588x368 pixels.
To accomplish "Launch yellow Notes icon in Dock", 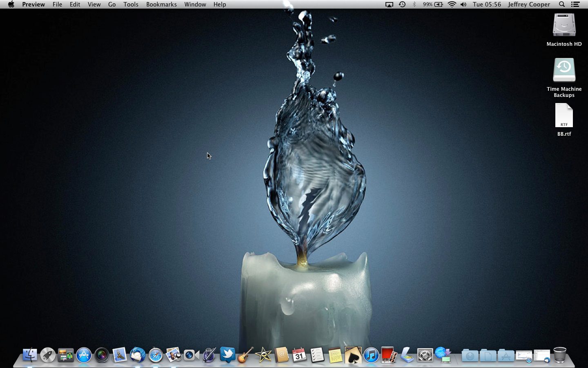I will (335, 355).
